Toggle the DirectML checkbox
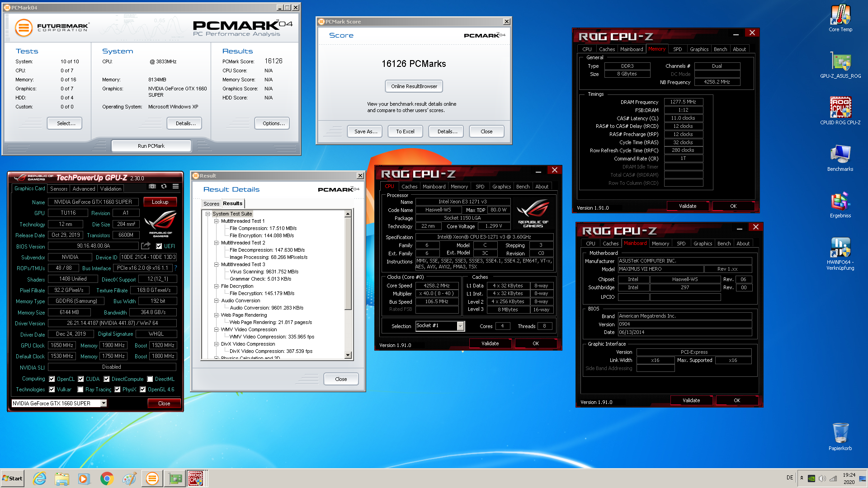This screenshot has width=868, height=488. (x=150, y=379)
